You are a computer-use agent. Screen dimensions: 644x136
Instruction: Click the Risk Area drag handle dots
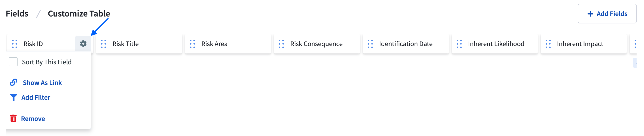coord(192,44)
